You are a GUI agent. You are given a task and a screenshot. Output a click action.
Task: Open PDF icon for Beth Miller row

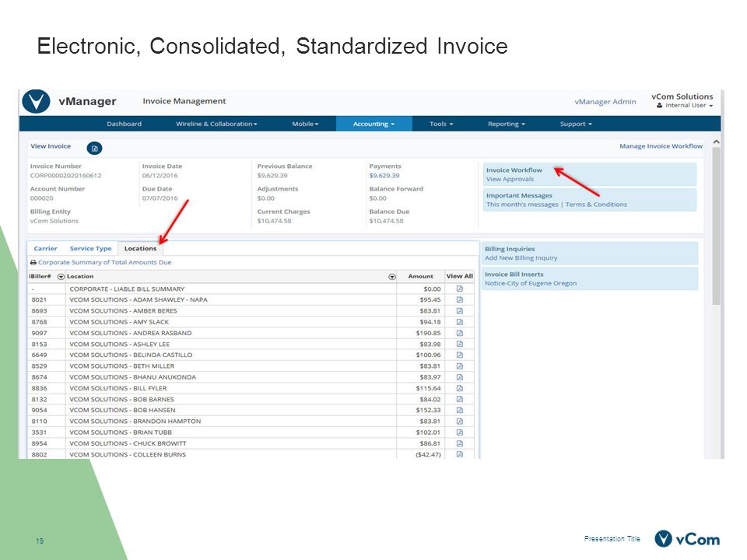pos(460,366)
